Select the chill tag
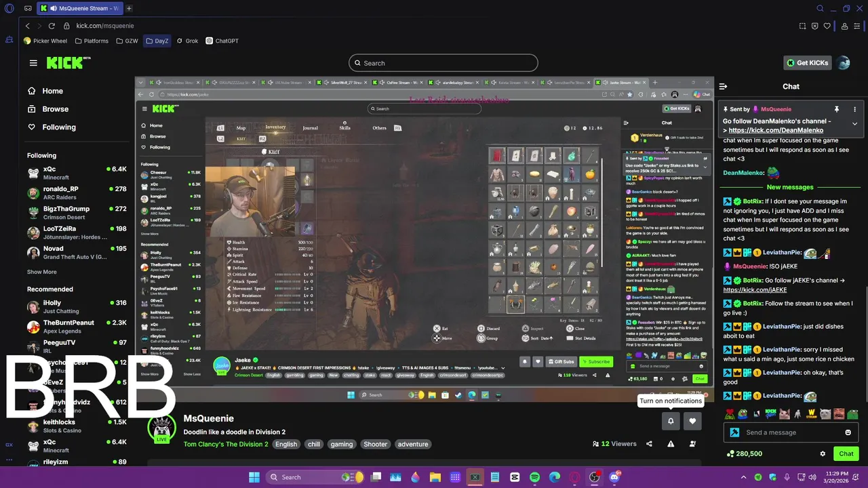The height and width of the screenshot is (488, 868). click(x=314, y=445)
